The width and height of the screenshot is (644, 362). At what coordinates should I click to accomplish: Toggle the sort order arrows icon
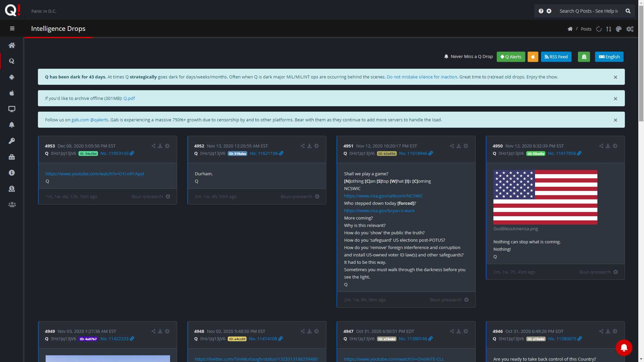pyautogui.click(x=609, y=29)
